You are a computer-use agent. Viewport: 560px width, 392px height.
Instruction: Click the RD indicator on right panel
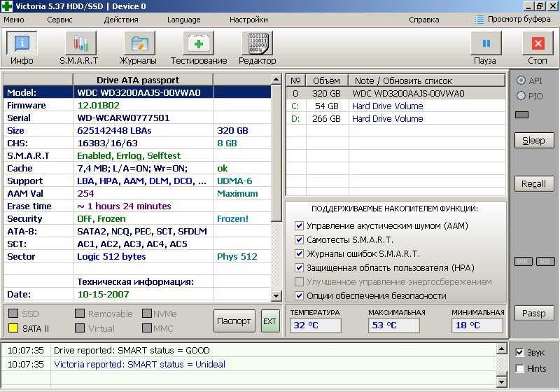[545, 262]
